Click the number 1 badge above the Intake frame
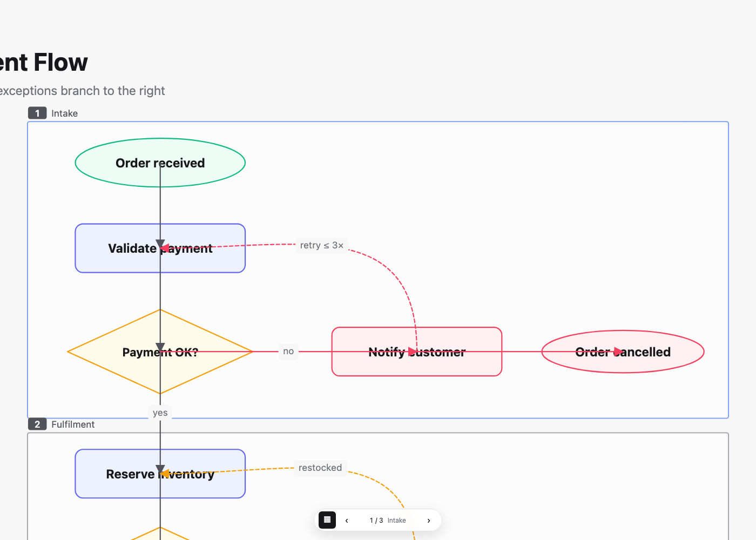 pos(37,113)
